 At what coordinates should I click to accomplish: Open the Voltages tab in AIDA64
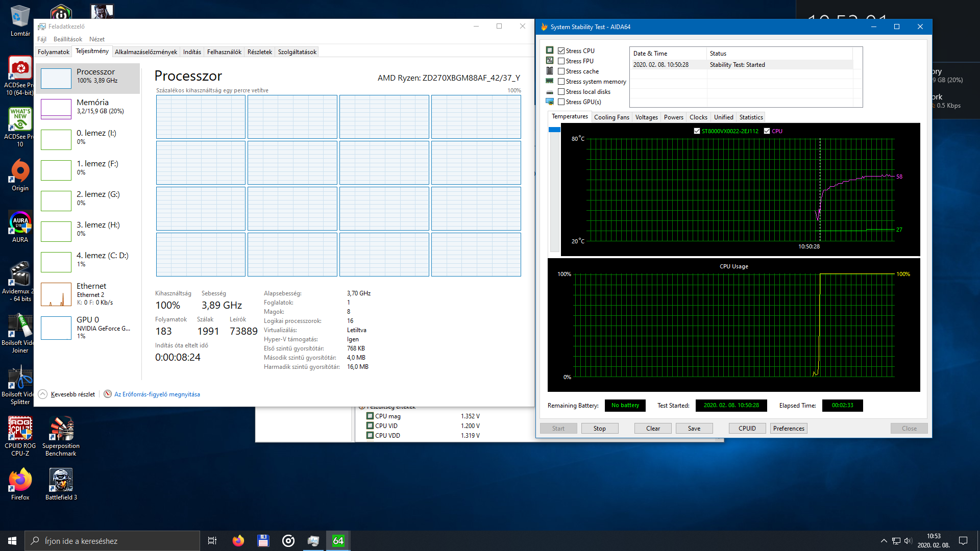click(646, 117)
